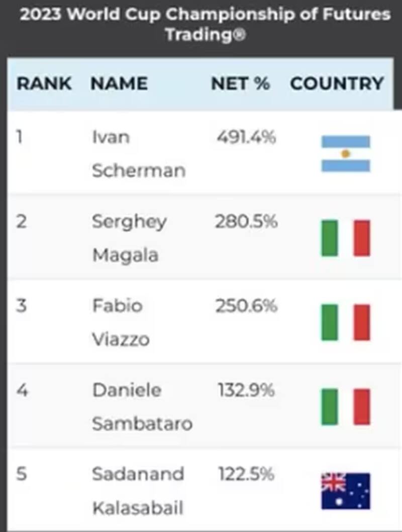Click the NAME column header
Screen dimensions: 402x532
coord(119,84)
